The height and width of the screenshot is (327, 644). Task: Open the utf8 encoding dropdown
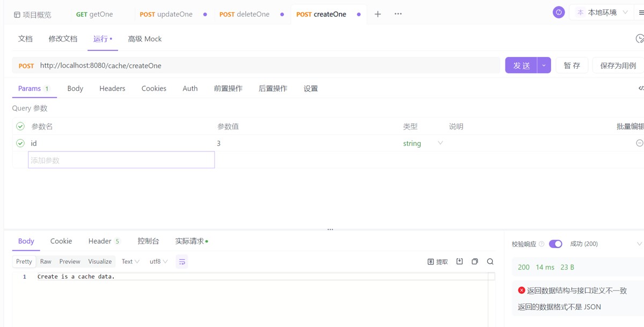pyautogui.click(x=158, y=261)
